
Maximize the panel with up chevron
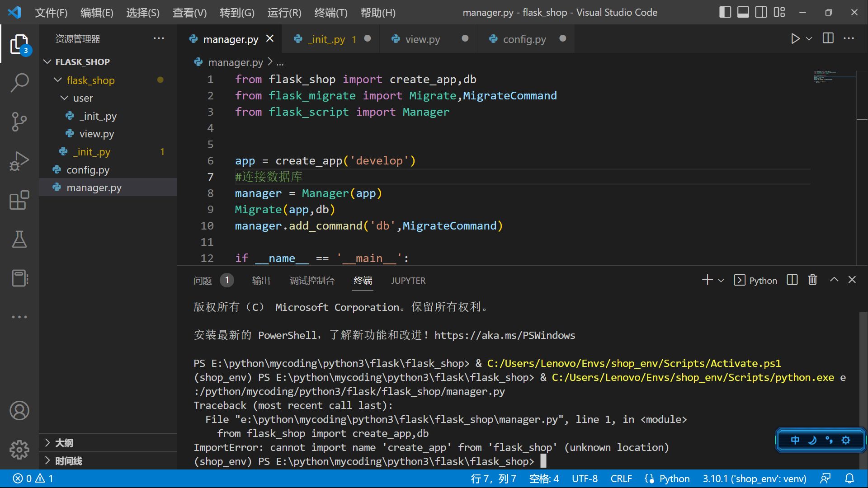(x=834, y=280)
